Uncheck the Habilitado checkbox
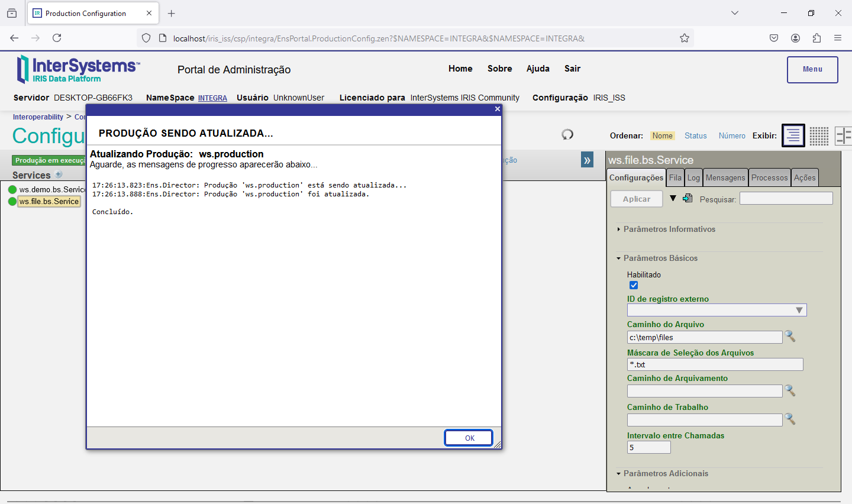This screenshot has width=852, height=504. pos(634,285)
